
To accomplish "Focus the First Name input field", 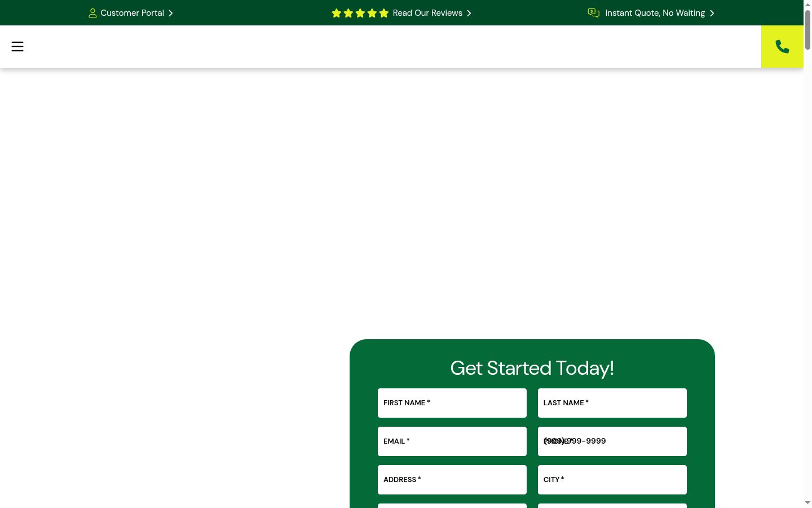I will click(452, 403).
